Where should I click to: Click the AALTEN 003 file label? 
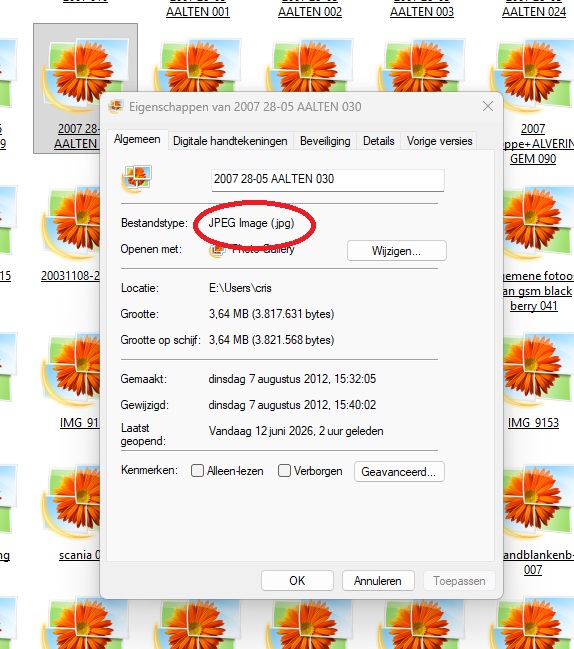422,12
